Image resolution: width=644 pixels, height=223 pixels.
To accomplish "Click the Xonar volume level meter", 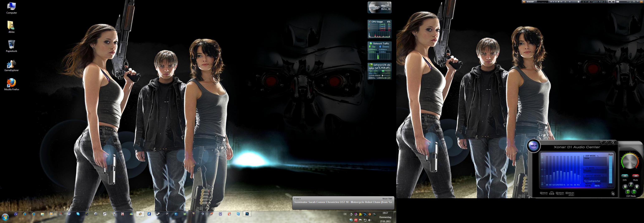I will pos(611,170).
